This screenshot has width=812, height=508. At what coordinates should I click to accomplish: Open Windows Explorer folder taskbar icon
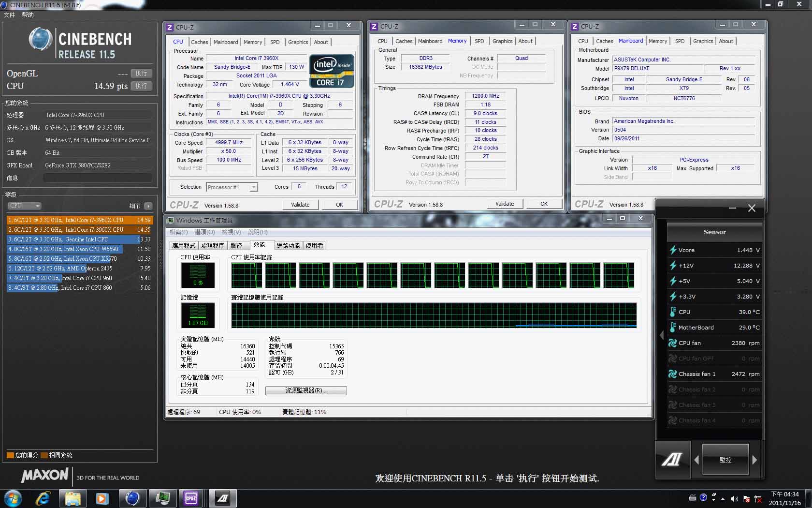tap(72, 498)
